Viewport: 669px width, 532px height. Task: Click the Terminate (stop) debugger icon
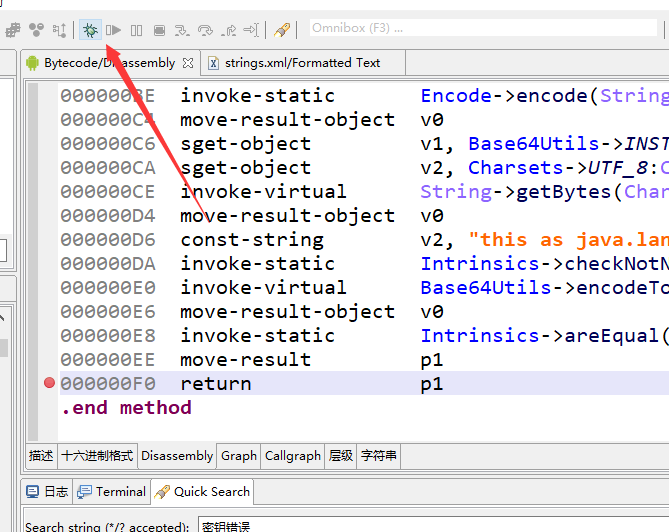(x=159, y=30)
